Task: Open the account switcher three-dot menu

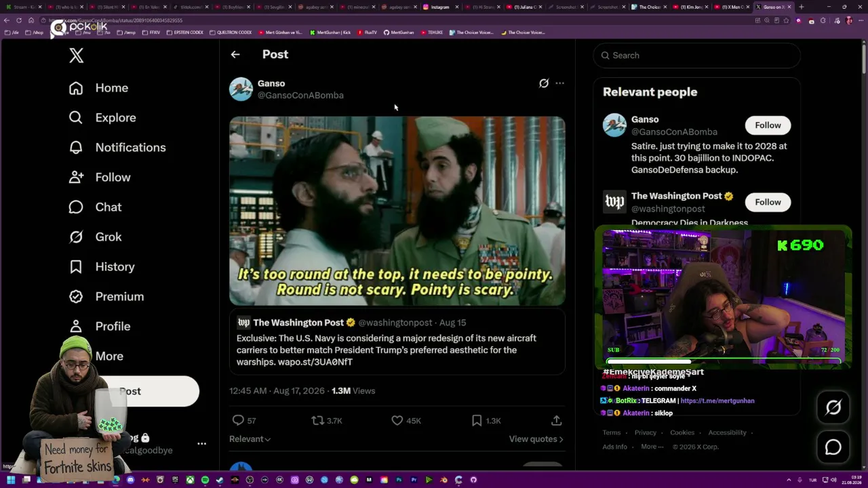Action: (201, 444)
